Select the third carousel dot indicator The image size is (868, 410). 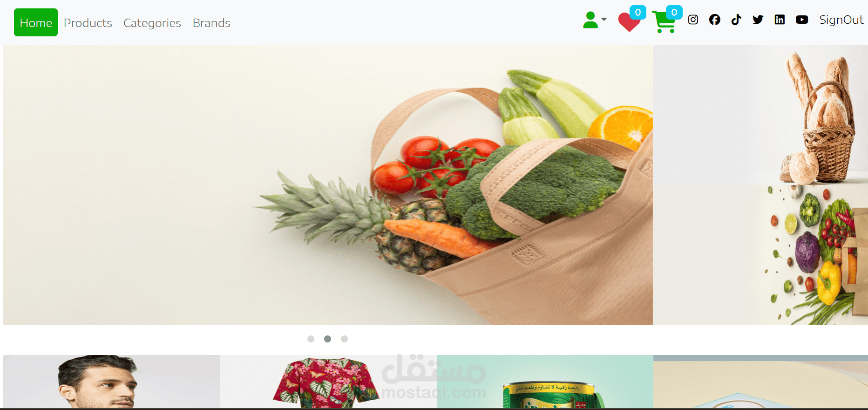coord(344,339)
